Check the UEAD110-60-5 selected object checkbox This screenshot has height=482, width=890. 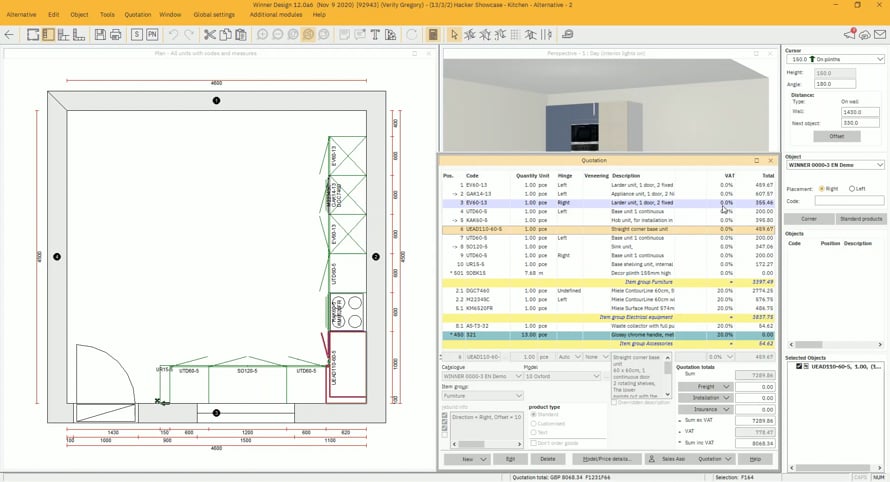click(797, 367)
